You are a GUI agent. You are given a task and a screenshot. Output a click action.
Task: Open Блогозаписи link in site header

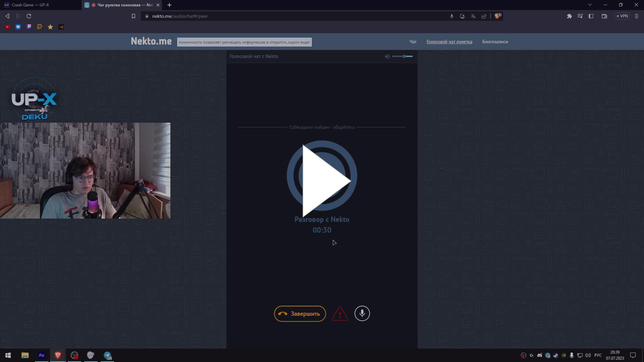(495, 42)
